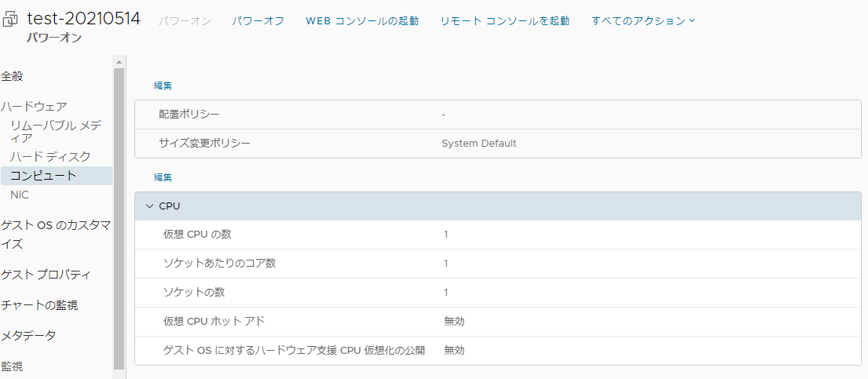Screen dimensions: 868x379
Task: Open ゲスト OS のカスタマイズ page
Action: click(x=55, y=234)
